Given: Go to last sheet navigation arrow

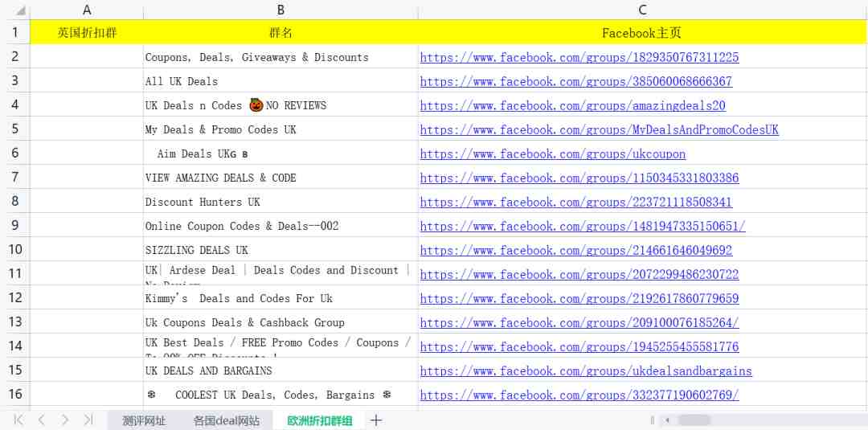Looking at the screenshot, I should point(88,420).
